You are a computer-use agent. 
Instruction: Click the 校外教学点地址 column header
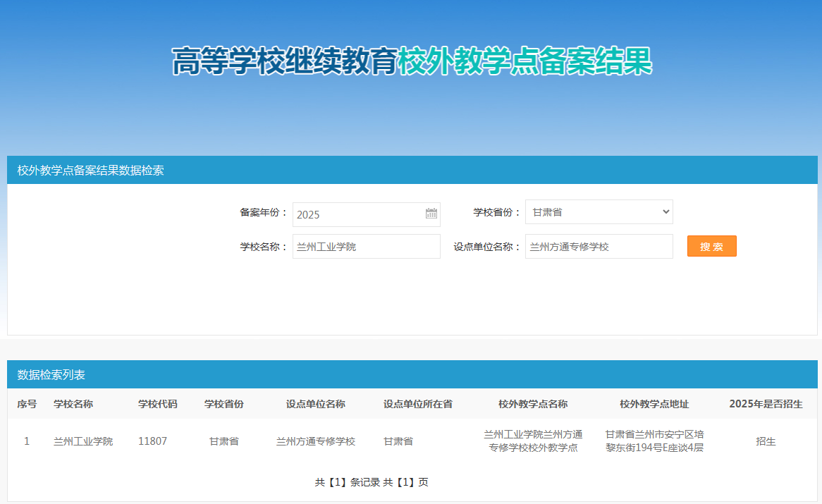[654, 404]
